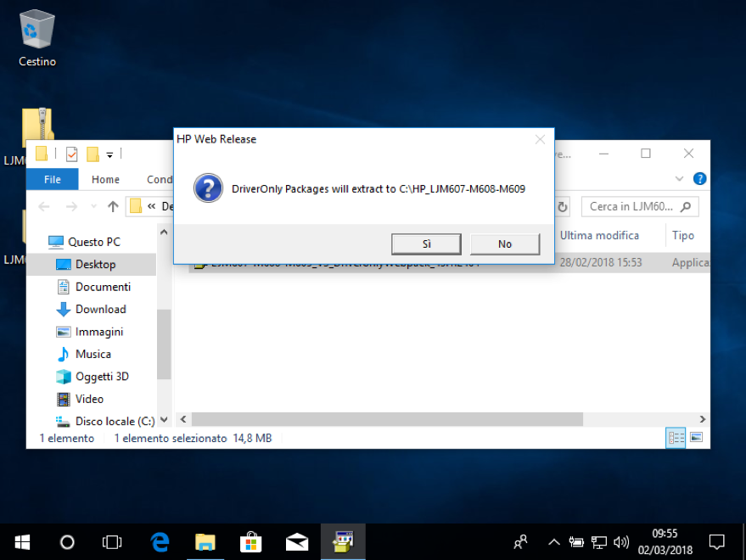Launch Microsoft Edge from taskbar
This screenshot has width=746, height=560.
point(160,542)
